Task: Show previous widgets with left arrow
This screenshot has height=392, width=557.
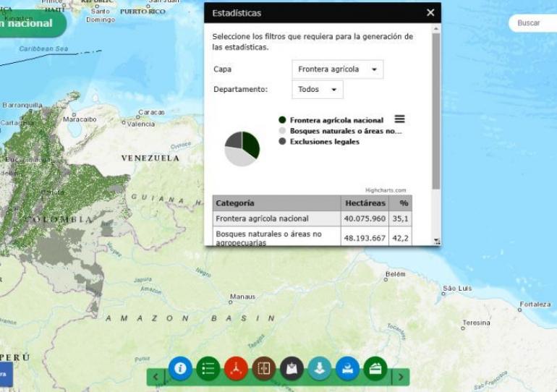Action: 156,377
